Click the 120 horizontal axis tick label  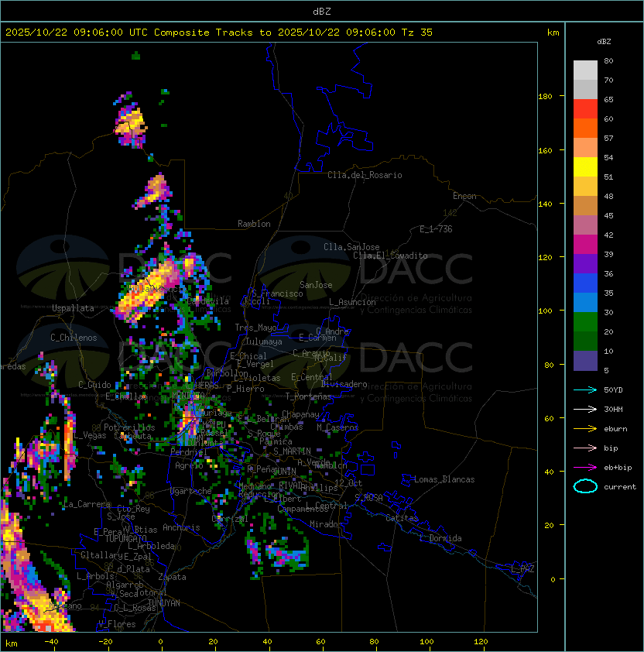click(481, 642)
